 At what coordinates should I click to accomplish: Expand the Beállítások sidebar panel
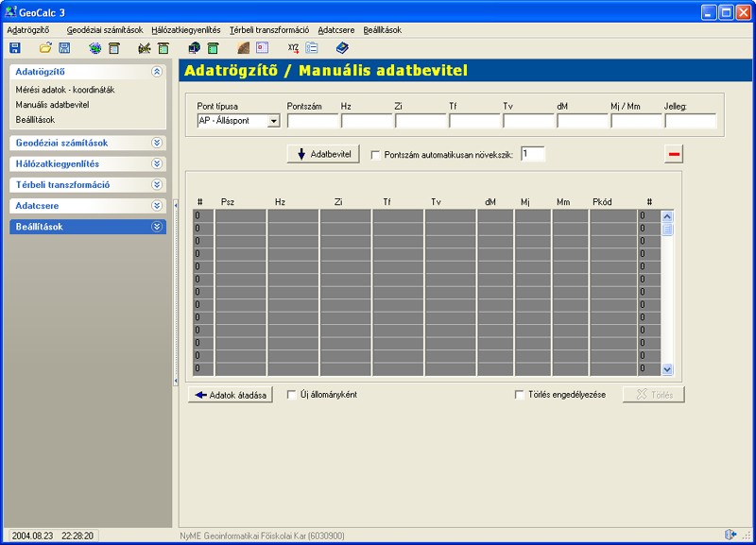point(157,227)
